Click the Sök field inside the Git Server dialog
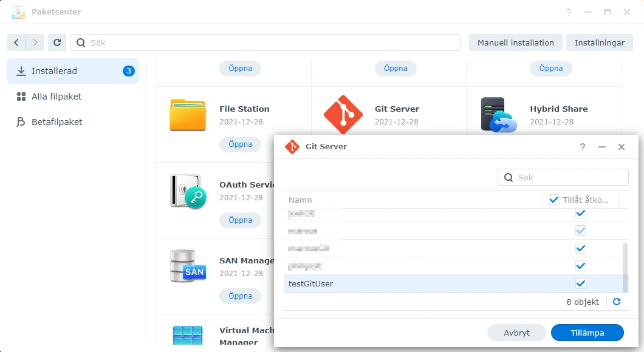Viewport: 644px width, 352px height. [563, 177]
